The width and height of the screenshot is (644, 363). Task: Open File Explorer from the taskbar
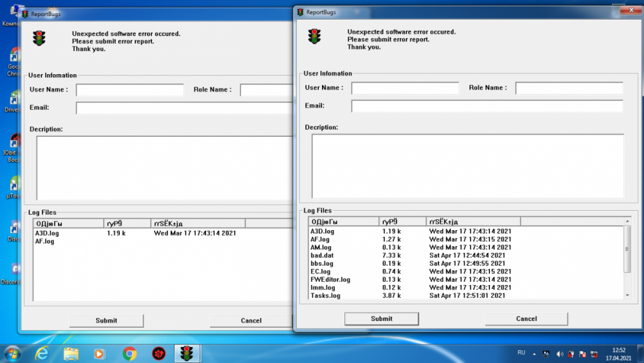click(71, 353)
